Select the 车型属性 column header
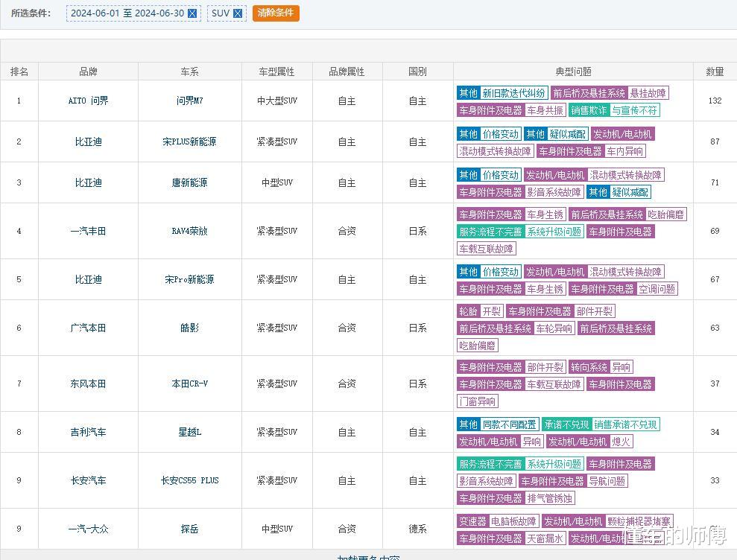 (277, 71)
